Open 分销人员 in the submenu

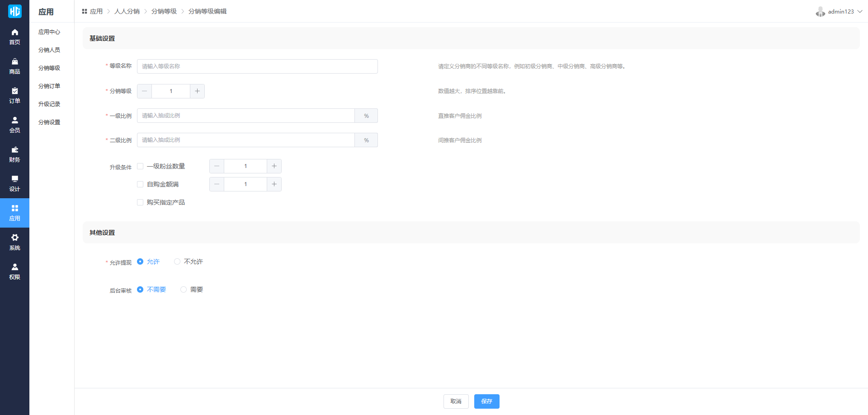pyautogui.click(x=49, y=50)
